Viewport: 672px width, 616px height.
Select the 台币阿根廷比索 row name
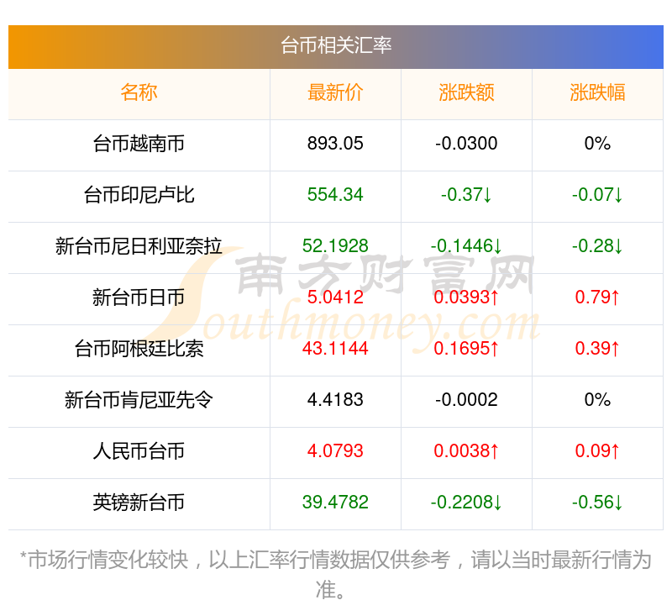click(139, 349)
